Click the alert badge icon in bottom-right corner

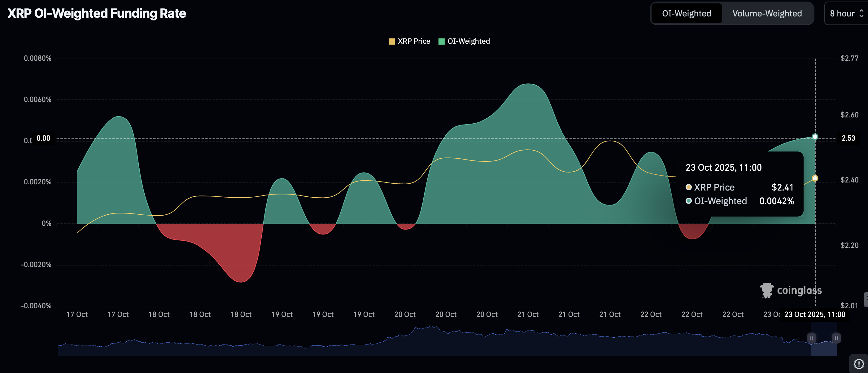pyautogui.click(x=859, y=364)
